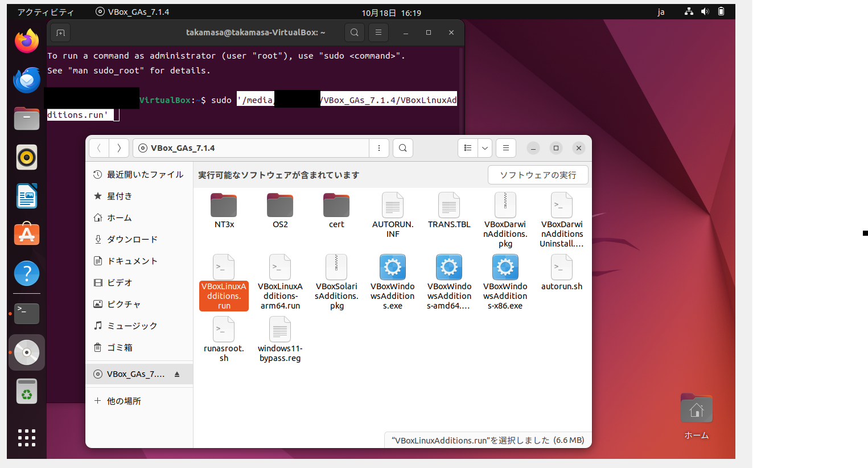
Task: Select VBoxSolarisAdditions.pkg file
Action: [x=336, y=282]
